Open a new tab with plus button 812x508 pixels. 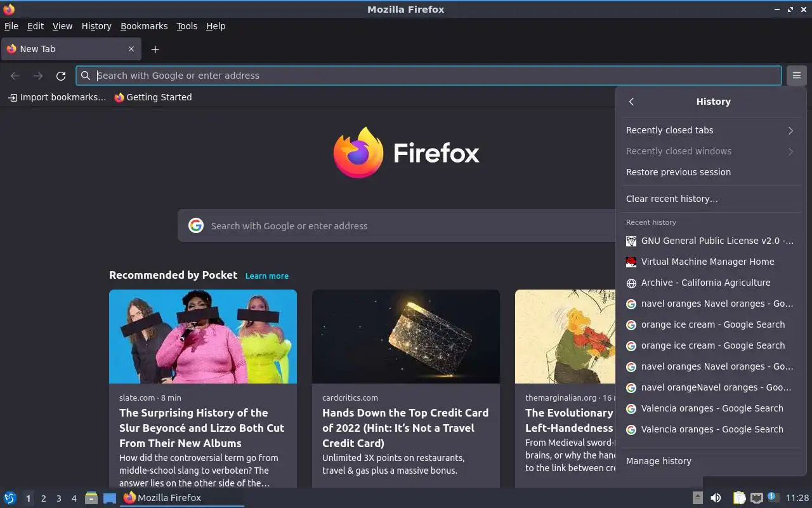pyautogui.click(x=155, y=49)
